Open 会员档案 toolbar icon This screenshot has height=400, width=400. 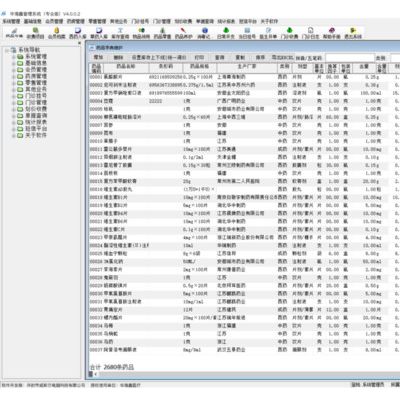(x=56, y=33)
